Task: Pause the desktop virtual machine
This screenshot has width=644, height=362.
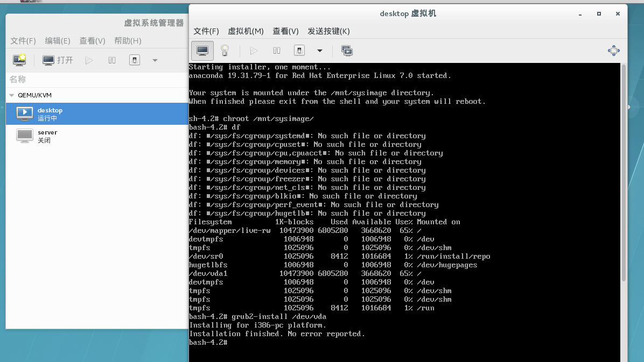Action: 276,51
